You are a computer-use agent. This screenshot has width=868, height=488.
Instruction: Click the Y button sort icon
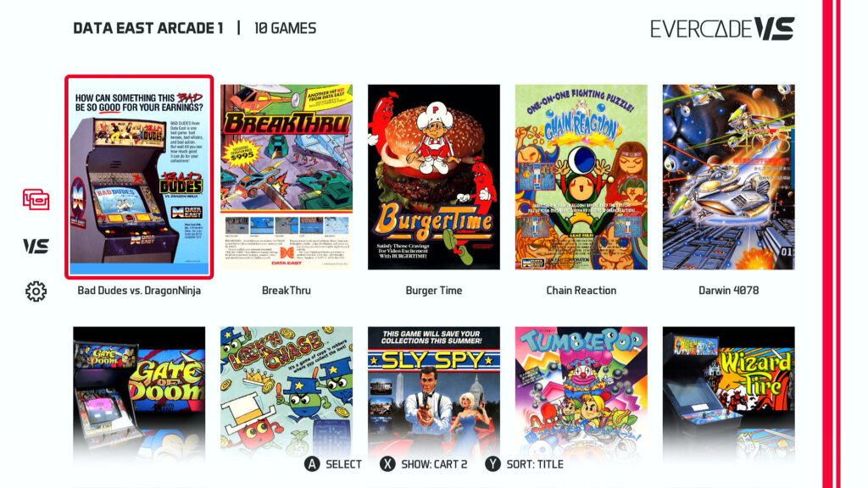[x=492, y=464]
